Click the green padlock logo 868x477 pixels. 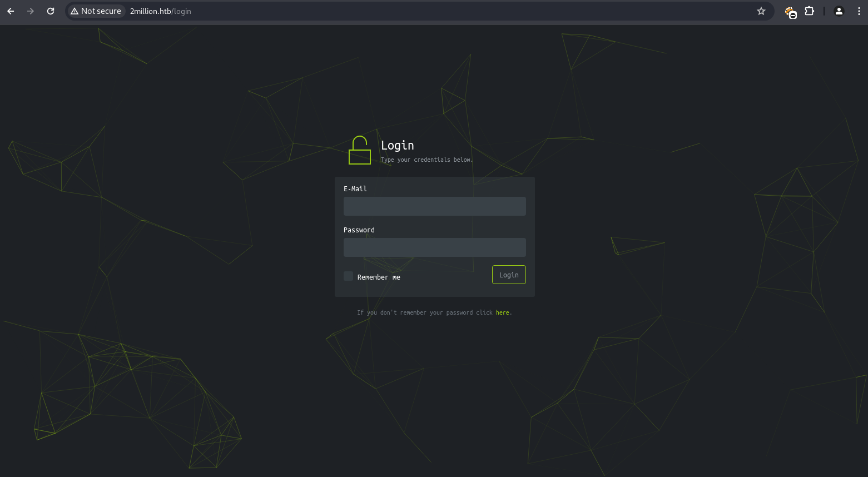[360, 151]
